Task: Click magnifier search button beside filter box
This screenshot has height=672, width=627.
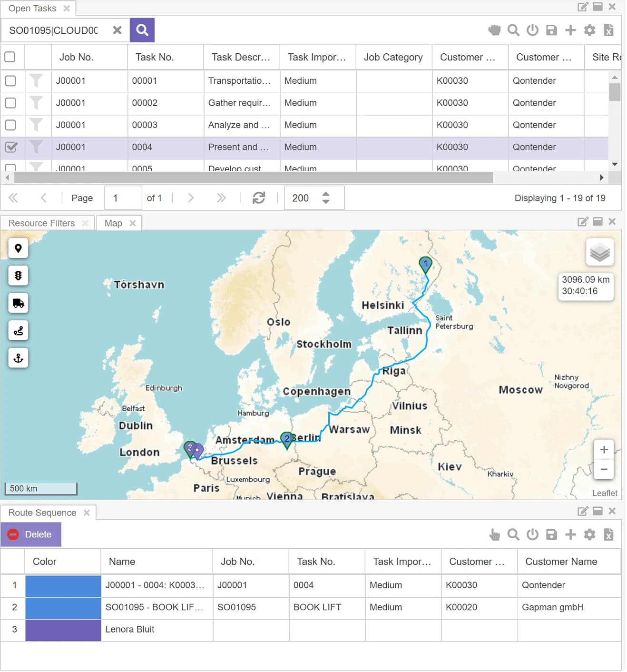Action: click(x=142, y=30)
